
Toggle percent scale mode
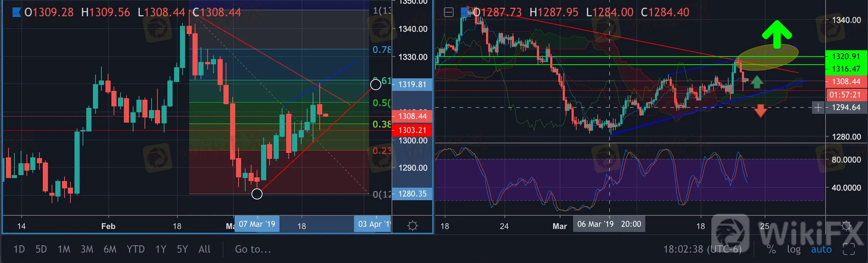(x=771, y=249)
